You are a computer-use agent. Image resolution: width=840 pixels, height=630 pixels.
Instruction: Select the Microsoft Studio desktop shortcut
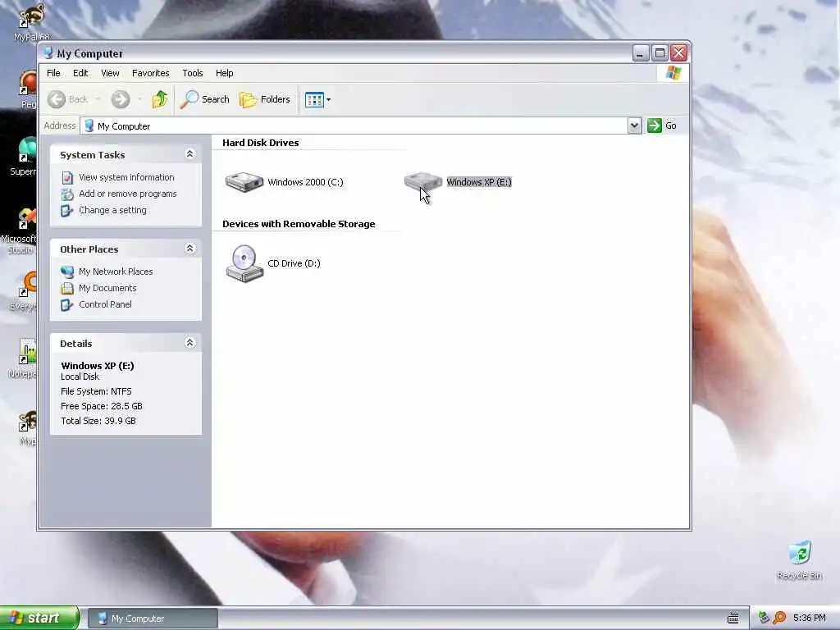20,231
